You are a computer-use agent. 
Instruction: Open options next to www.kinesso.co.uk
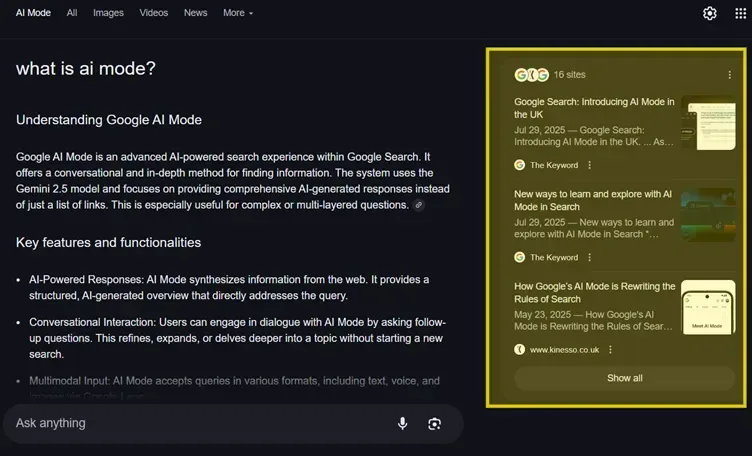point(610,350)
